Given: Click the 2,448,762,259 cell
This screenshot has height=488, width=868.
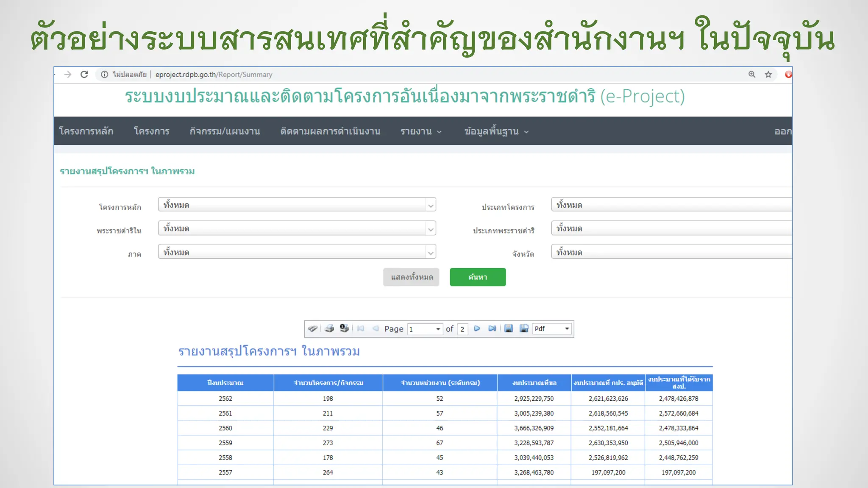Looking at the screenshot, I should click(x=679, y=458).
